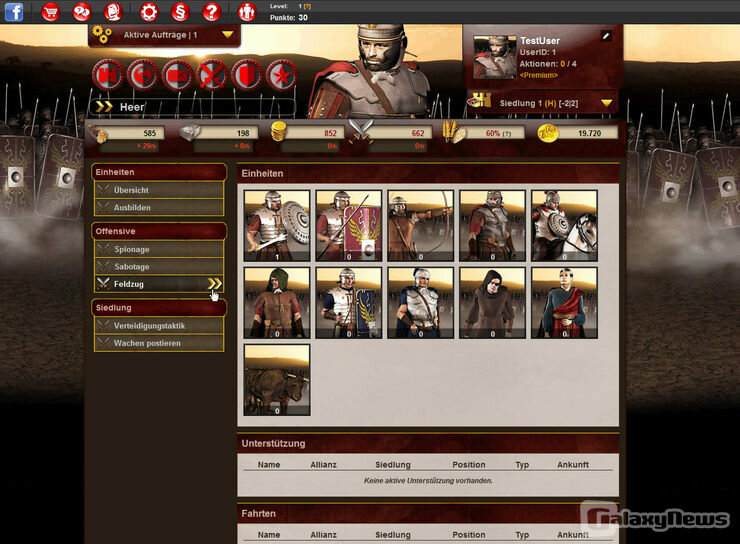740x544 pixels.
Task: Expand the Siedlung 1 dropdown arrow
Action: [x=606, y=103]
